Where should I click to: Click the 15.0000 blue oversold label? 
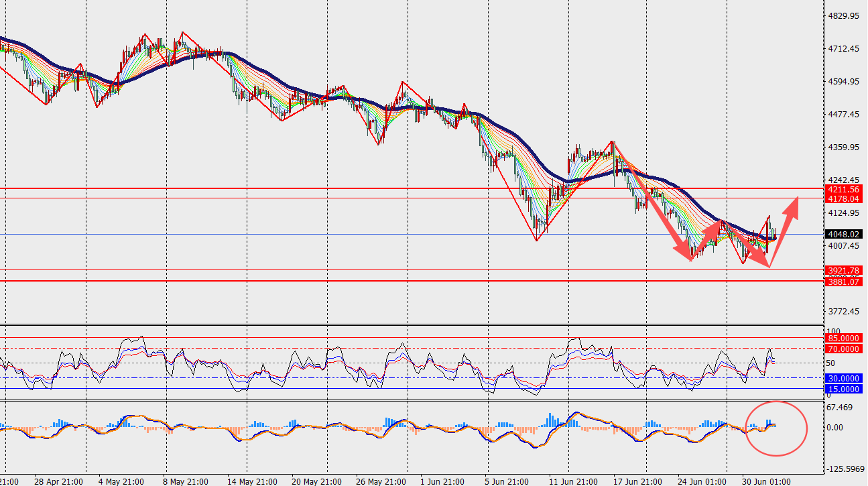(x=843, y=389)
